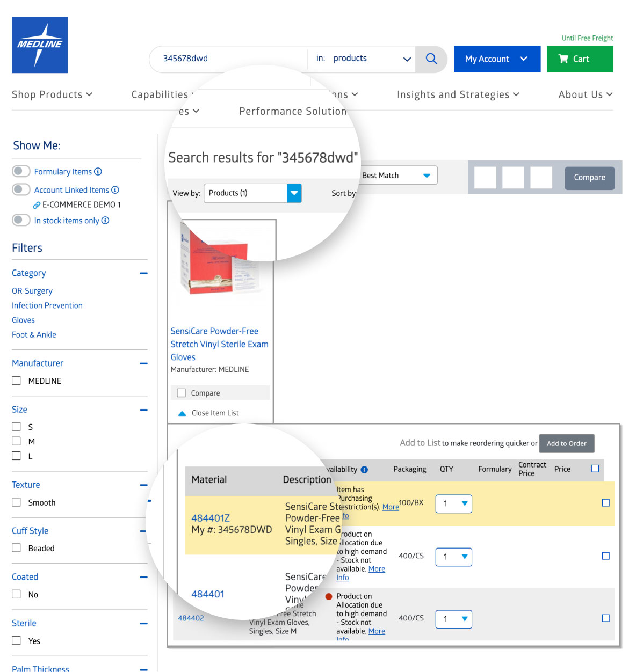The height and width of the screenshot is (672, 636).
Task: Open the search scope 'products' dropdown
Action: point(363,59)
